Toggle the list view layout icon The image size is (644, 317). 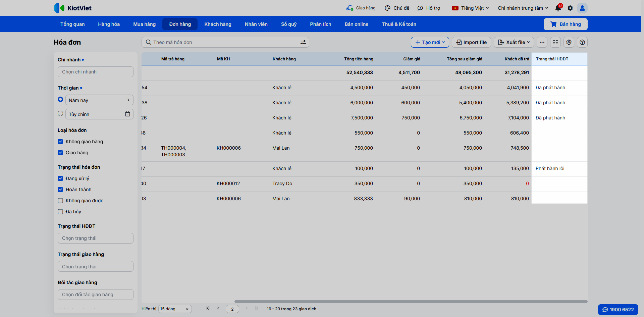click(555, 42)
